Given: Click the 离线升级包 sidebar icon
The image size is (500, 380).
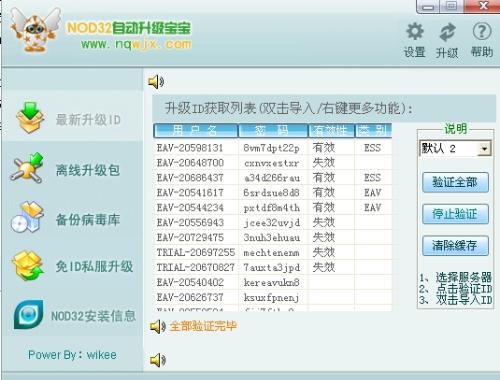Looking at the screenshot, I should tap(28, 168).
